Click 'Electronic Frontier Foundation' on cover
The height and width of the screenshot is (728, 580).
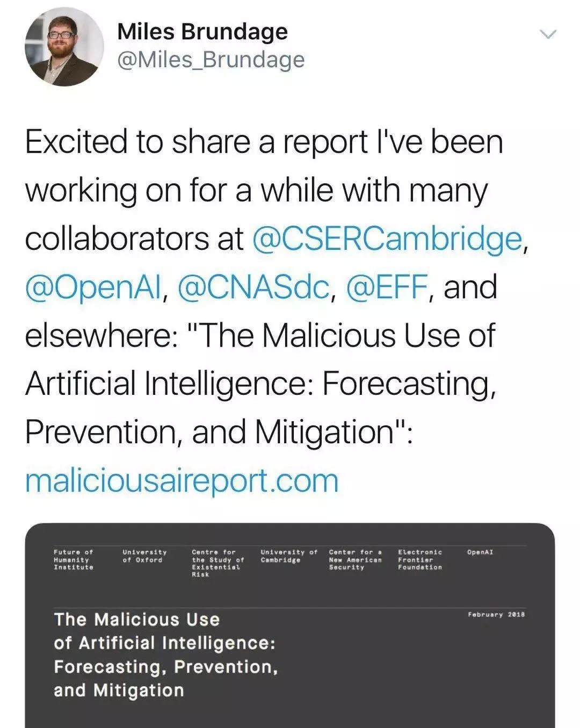point(420,559)
